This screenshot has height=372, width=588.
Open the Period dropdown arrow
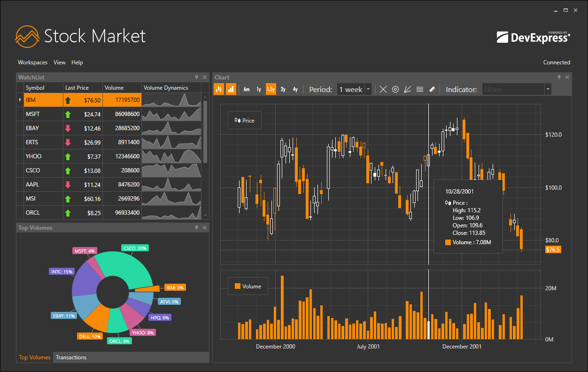click(x=368, y=89)
